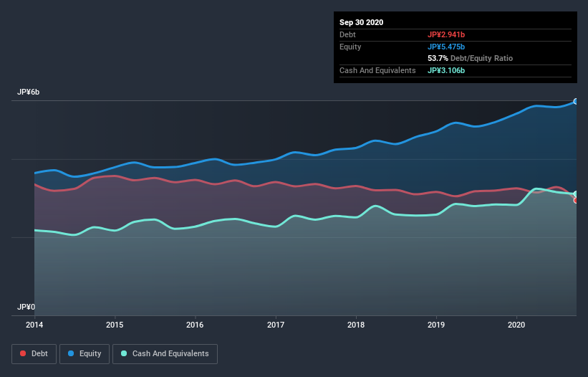Click the 2018 axis label
588x377 pixels.
356,325
